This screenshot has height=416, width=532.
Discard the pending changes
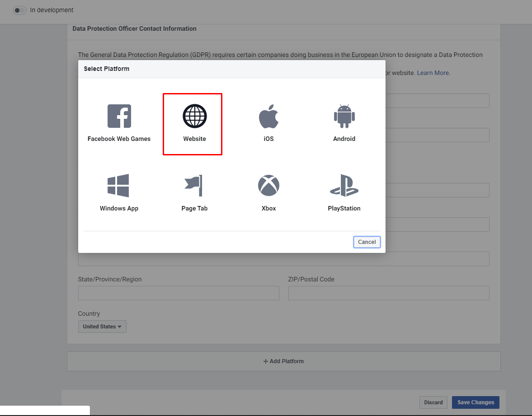coord(433,402)
